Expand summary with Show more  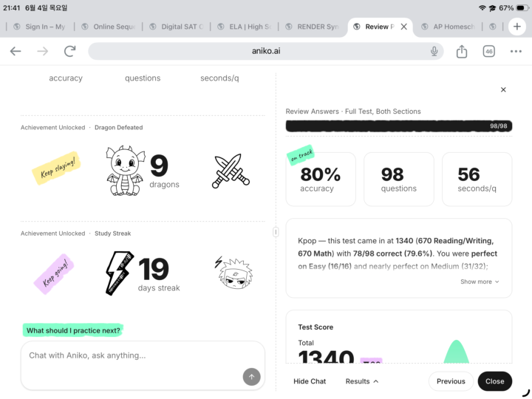coord(480,282)
